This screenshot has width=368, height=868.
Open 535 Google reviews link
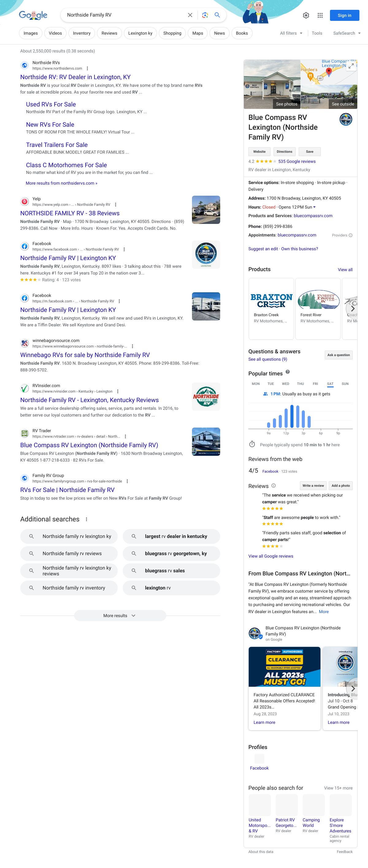point(297,161)
